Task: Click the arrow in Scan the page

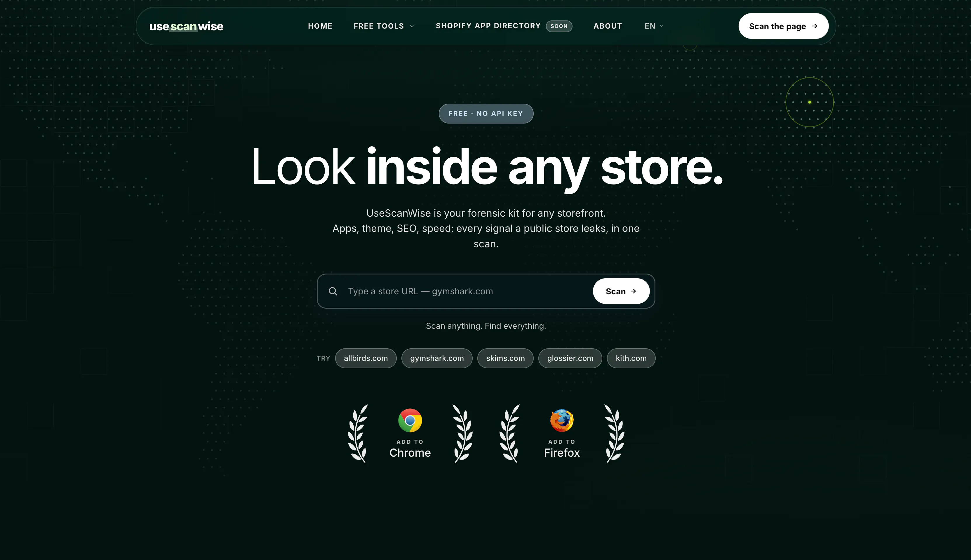Action: tap(814, 26)
